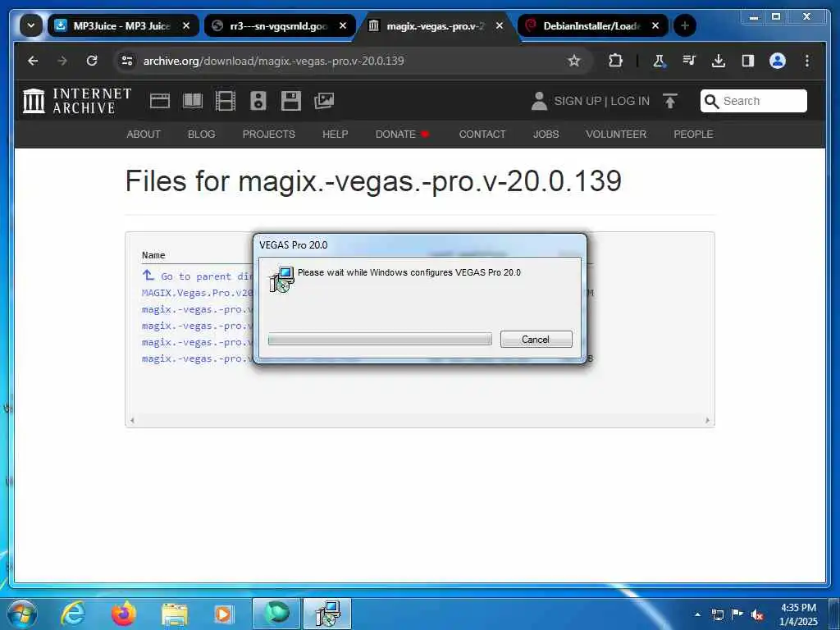840x630 pixels.
Task: Go back in browser history
Action: click(x=33, y=61)
